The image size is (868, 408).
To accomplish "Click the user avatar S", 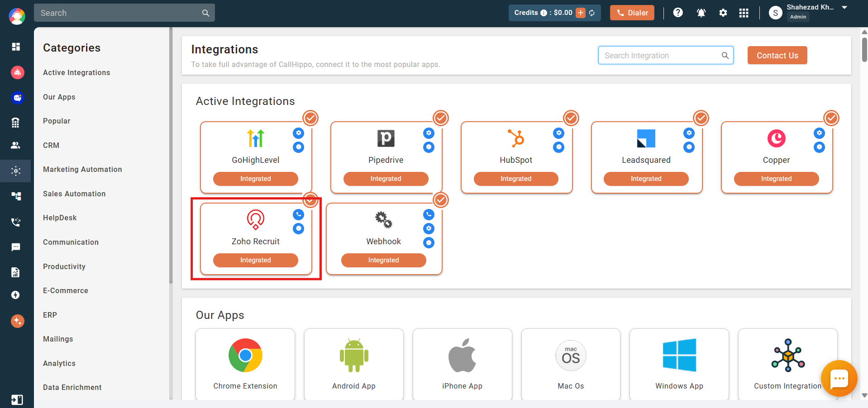I will tap(776, 13).
